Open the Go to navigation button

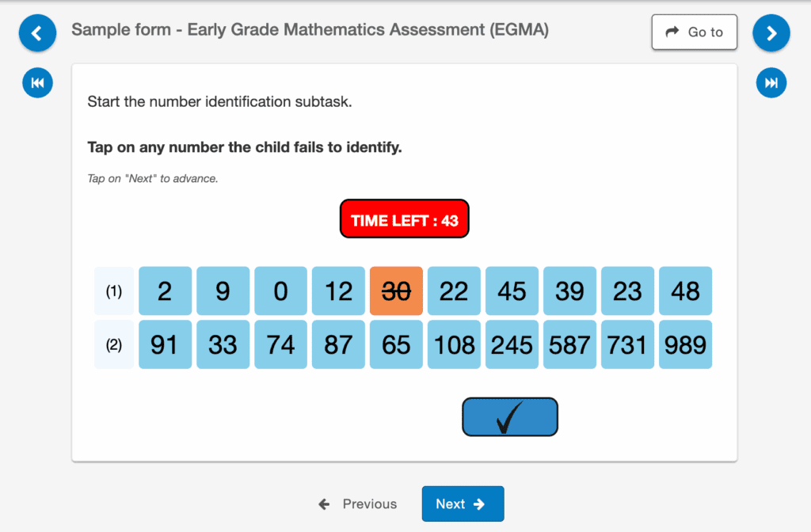click(694, 32)
